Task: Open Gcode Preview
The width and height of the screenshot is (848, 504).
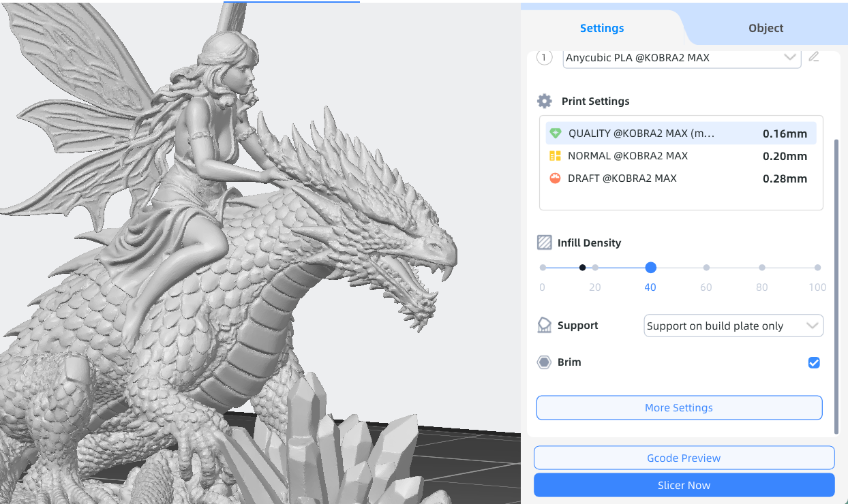Action: [x=684, y=458]
